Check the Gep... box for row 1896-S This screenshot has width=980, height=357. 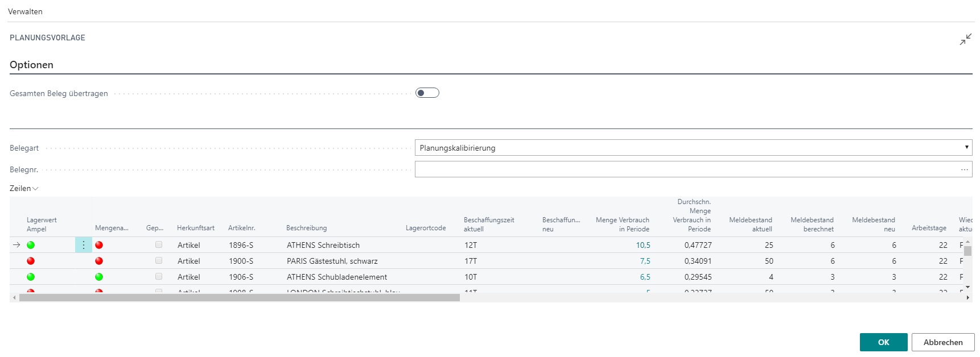(159, 244)
